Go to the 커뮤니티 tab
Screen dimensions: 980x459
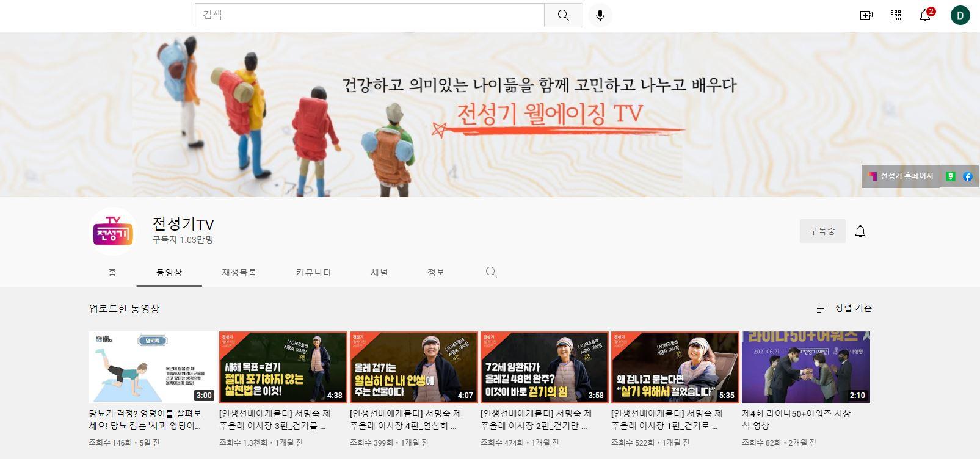tap(314, 272)
